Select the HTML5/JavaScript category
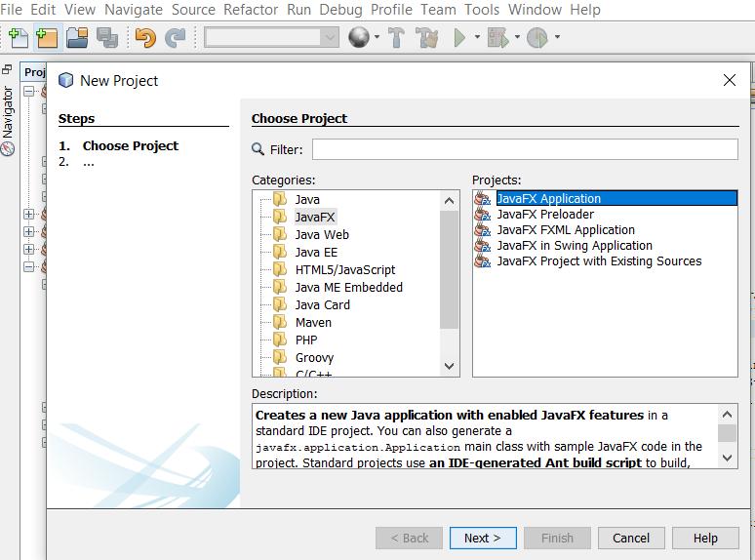This screenshot has height=560, width=755. coord(345,269)
